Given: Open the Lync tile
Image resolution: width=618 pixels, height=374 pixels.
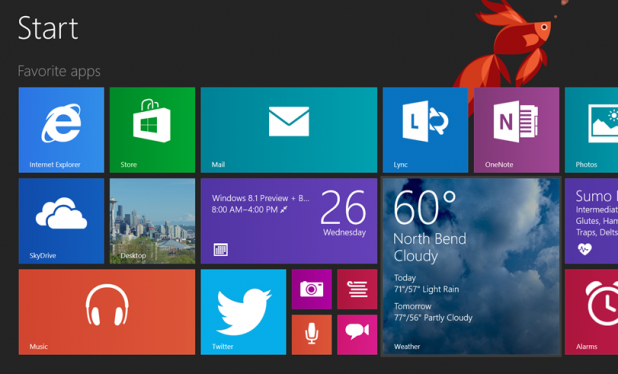Looking at the screenshot, I should click(425, 130).
